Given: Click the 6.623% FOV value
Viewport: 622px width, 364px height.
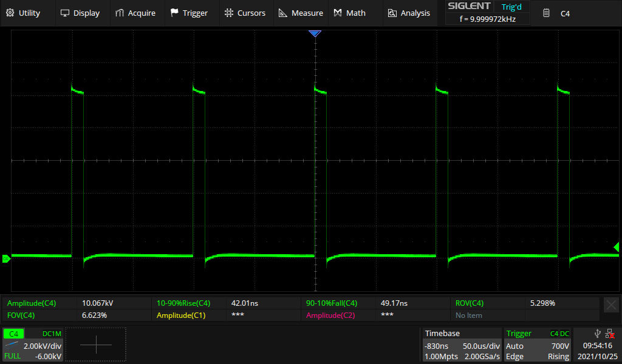Looking at the screenshot, I should click(x=94, y=315).
